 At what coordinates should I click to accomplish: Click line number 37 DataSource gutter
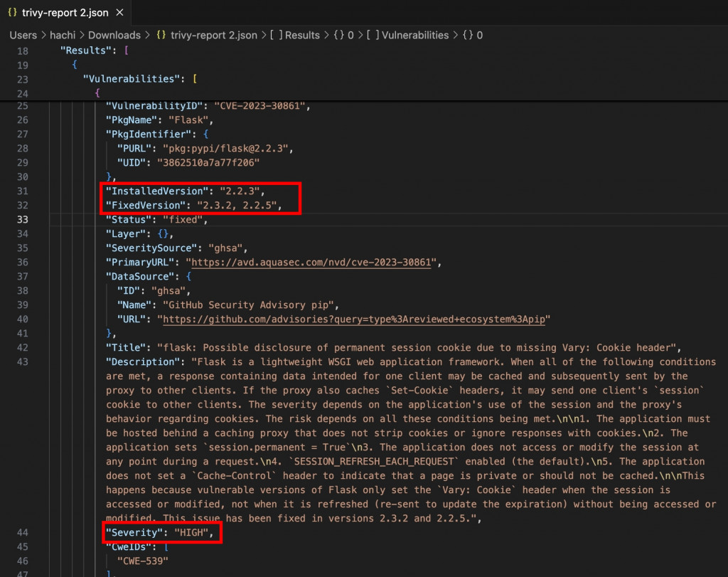pyautogui.click(x=22, y=277)
